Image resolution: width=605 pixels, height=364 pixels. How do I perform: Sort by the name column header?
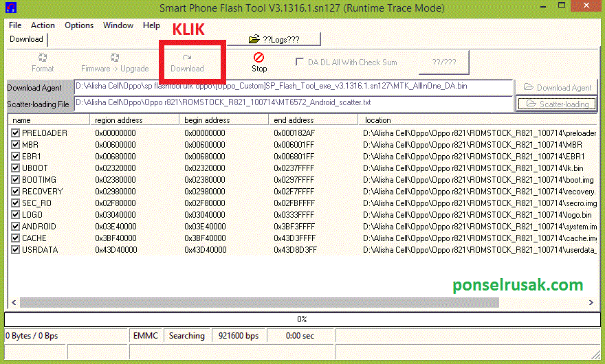pyautogui.click(x=49, y=120)
